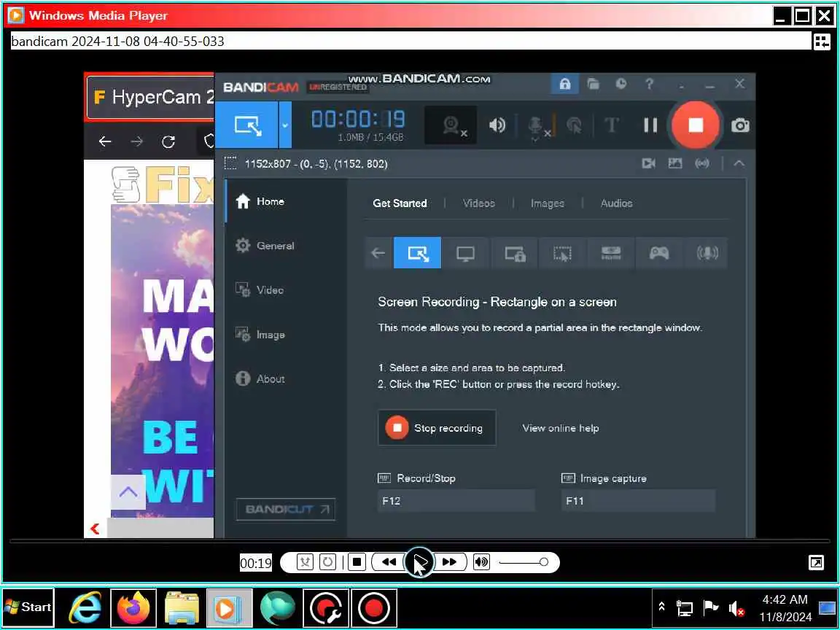Click the Media Player volume slider
Screen dimensions: 840x630
tap(524, 562)
